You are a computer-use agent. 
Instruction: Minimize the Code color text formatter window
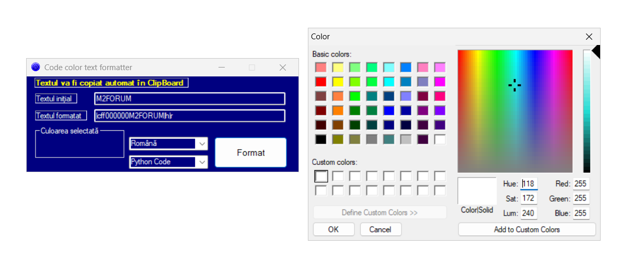(x=222, y=68)
